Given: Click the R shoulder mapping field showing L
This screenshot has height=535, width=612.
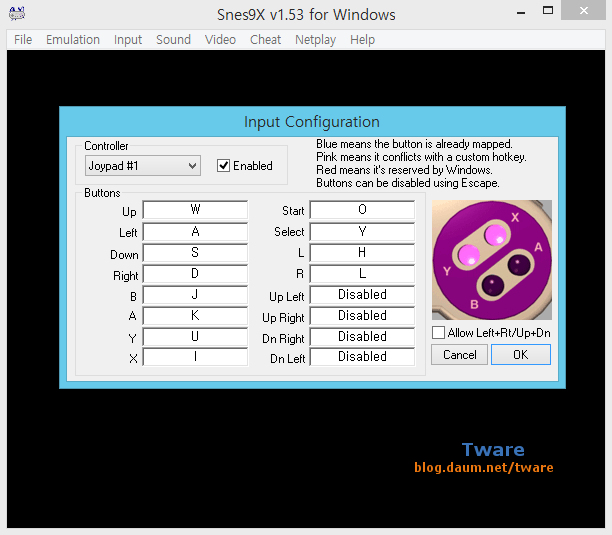Looking at the screenshot, I should coord(362,274).
